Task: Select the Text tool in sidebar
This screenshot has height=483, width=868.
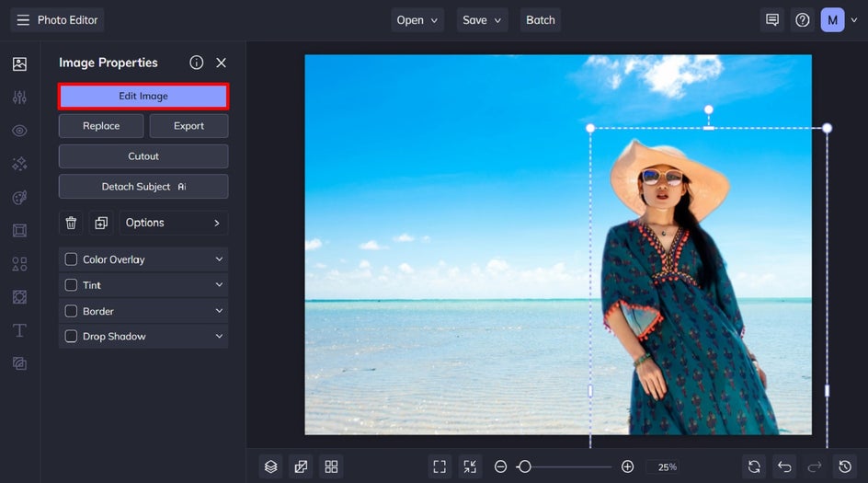Action: pyautogui.click(x=19, y=330)
